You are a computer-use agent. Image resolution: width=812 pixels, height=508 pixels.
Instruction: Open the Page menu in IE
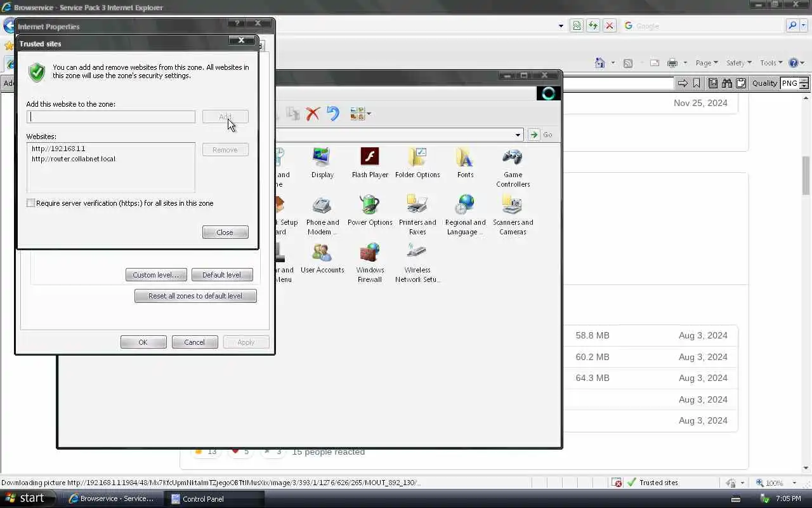pyautogui.click(x=706, y=63)
